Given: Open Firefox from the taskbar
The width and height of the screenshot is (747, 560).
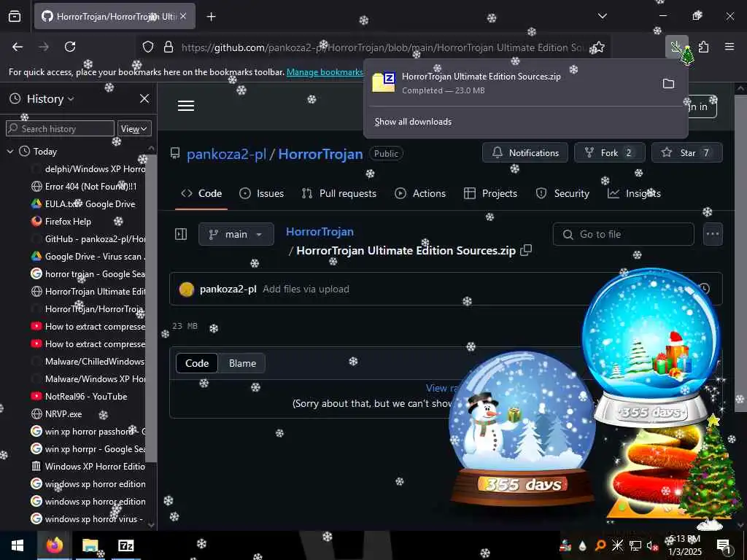Looking at the screenshot, I should [x=55, y=545].
